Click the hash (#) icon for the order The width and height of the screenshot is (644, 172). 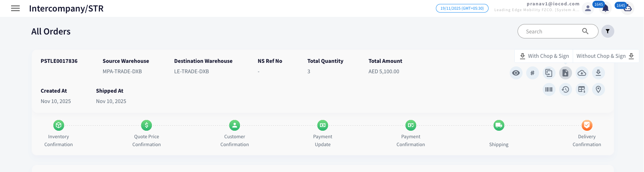pos(532,73)
